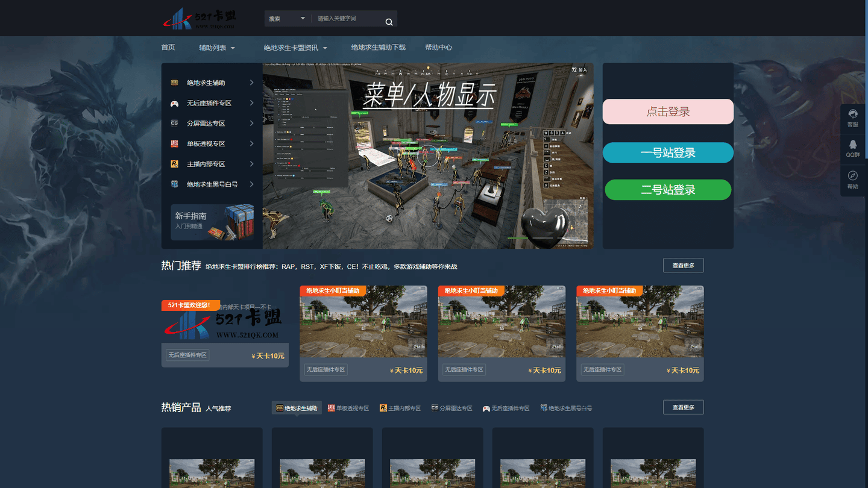Click the Rockstar icon beside 主播内部专区
This screenshot has height=488, width=868.
[x=174, y=164]
